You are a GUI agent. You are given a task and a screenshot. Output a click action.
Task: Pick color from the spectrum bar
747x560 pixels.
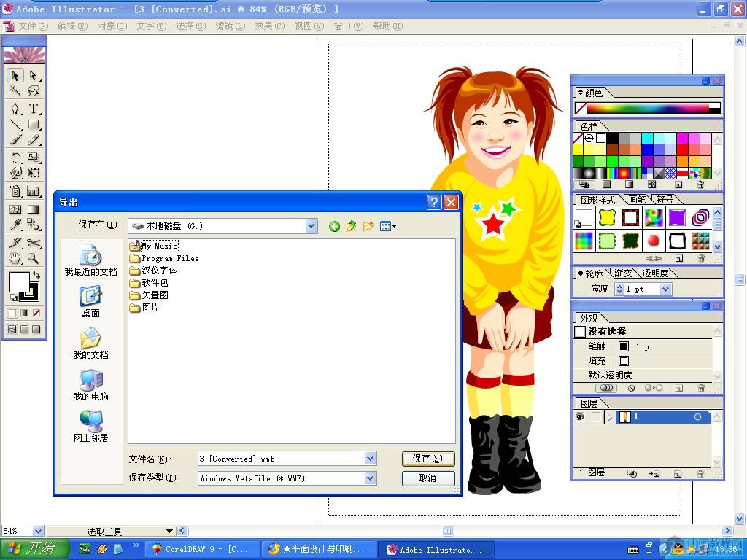point(648,109)
